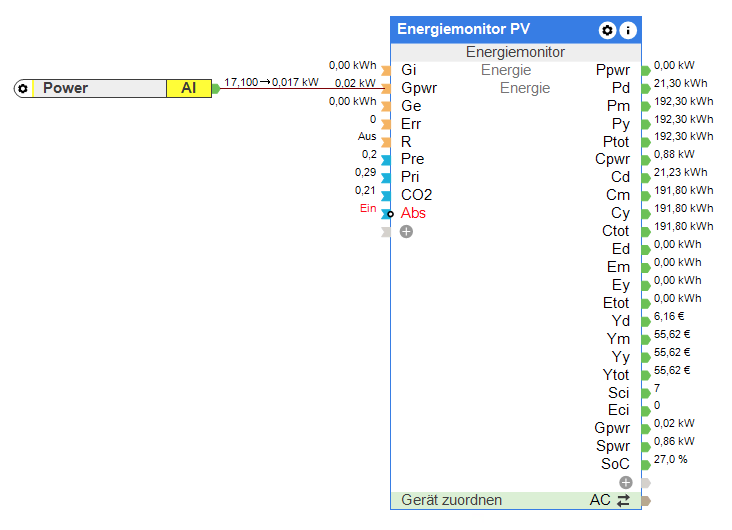732x530 pixels.
Task: Click the yellow AI tag
Action: (x=189, y=88)
